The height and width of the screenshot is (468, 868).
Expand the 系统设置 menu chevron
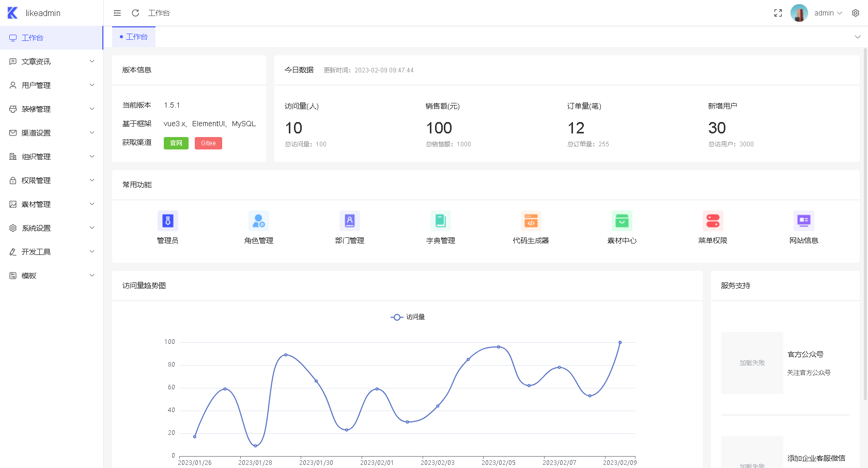[92, 228]
